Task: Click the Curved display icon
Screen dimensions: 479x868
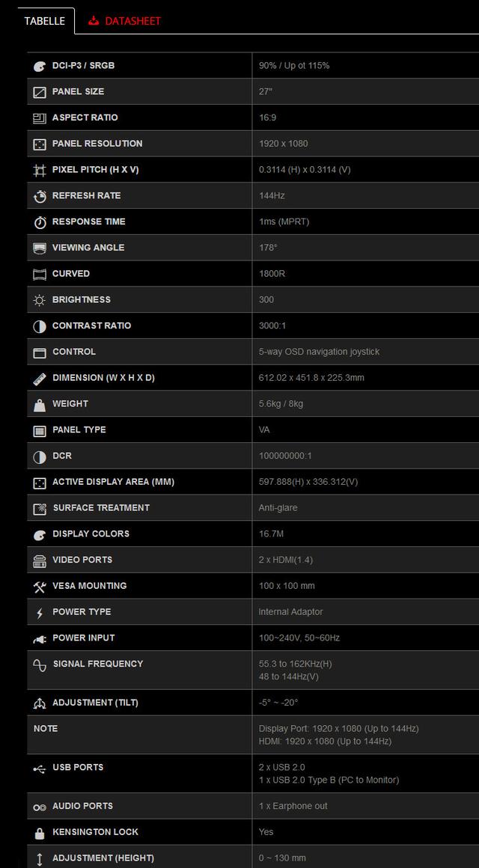Action: click(40, 273)
